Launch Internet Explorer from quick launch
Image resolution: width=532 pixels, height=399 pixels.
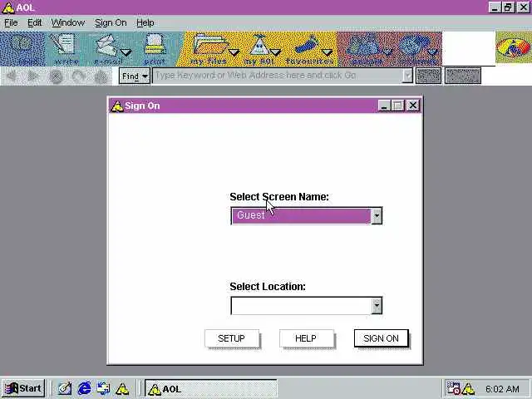coord(84,388)
